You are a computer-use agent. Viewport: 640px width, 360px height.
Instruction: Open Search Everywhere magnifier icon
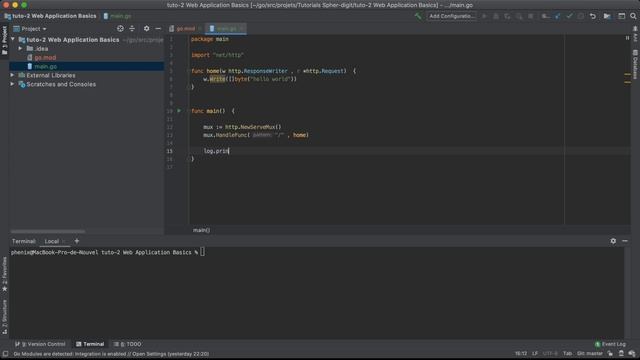pos(633,16)
